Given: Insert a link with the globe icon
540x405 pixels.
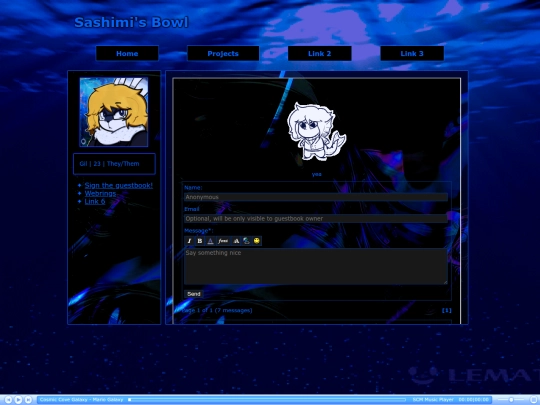Looking at the screenshot, I should point(246,241).
